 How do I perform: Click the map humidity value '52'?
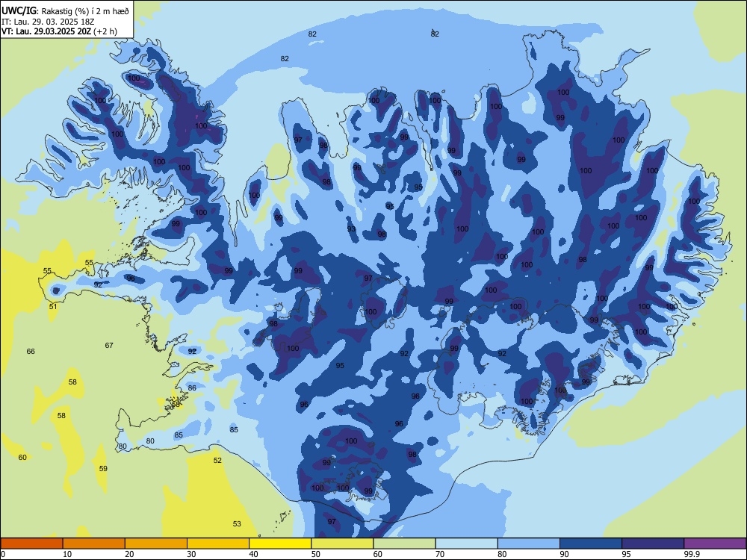coord(217,461)
